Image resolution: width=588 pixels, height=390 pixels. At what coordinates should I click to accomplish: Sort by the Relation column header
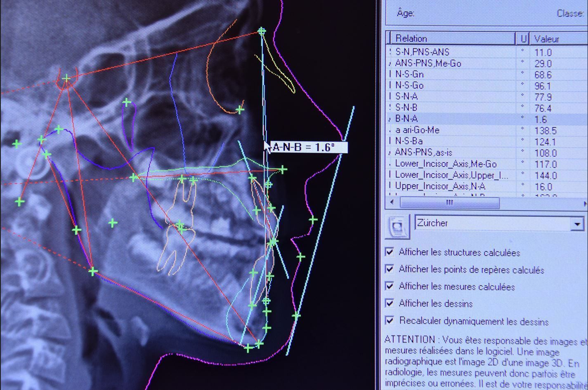click(452, 38)
